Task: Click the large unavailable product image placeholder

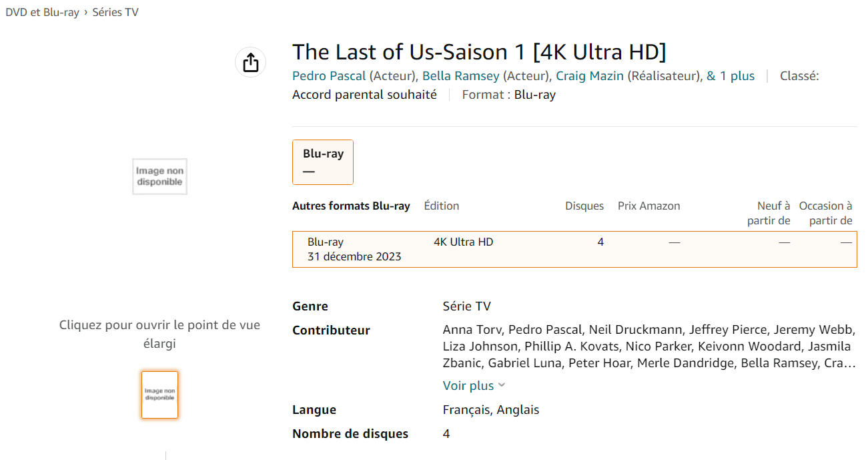Action: (x=159, y=177)
